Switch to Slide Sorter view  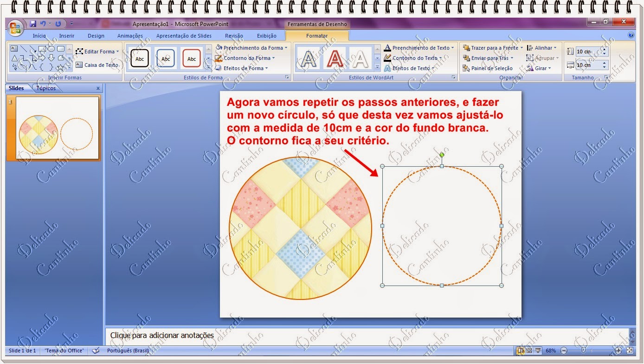click(529, 351)
